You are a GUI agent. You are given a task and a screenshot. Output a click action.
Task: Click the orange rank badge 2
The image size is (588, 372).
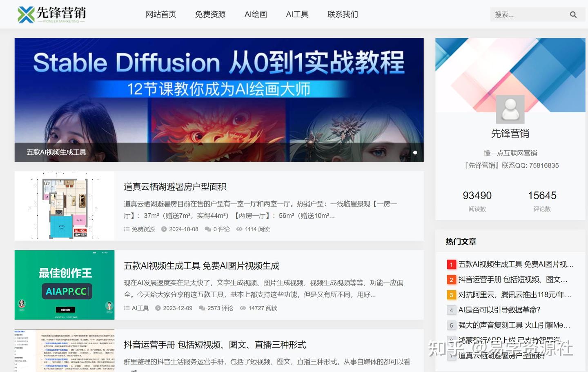[x=451, y=280]
